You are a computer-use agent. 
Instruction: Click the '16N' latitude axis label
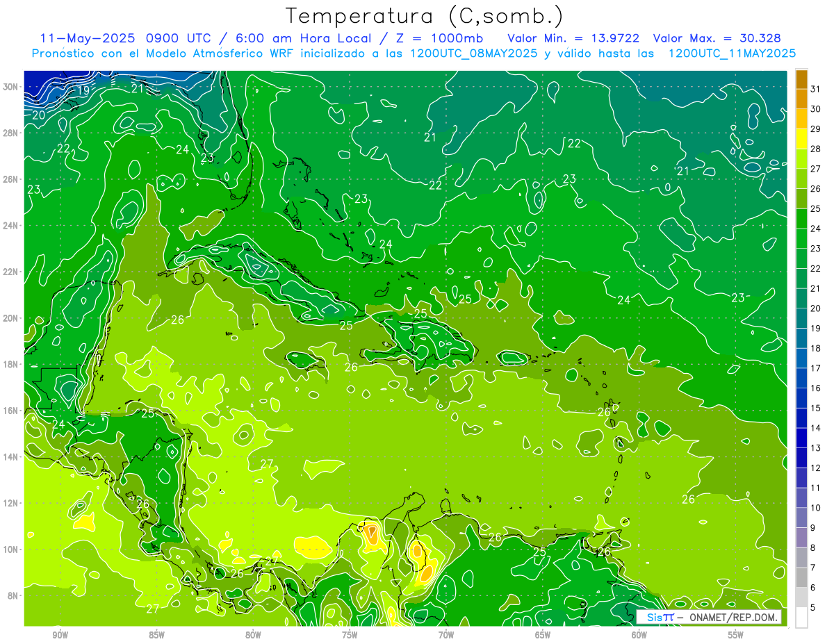[x=11, y=411]
